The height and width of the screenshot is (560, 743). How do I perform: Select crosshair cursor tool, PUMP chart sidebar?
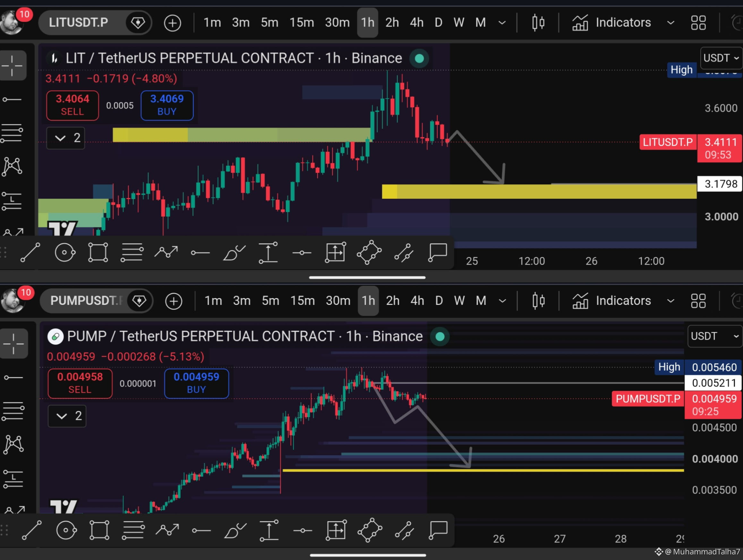(13, 344)
